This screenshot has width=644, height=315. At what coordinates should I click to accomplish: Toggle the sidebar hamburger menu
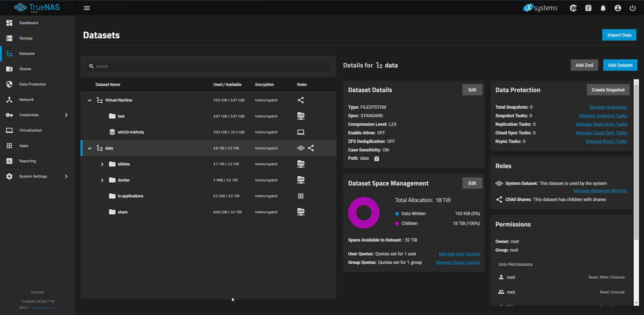87,8
